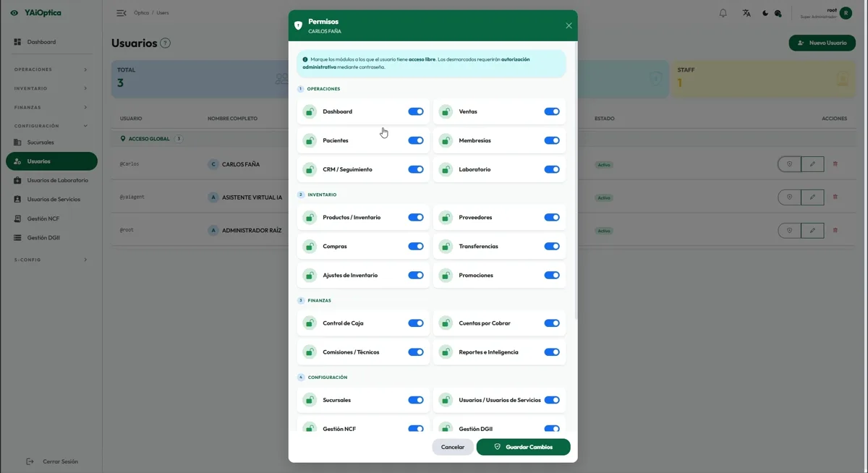Open Dashboard from the sidebar
The image size is (868, 473).
pos(51,42)
